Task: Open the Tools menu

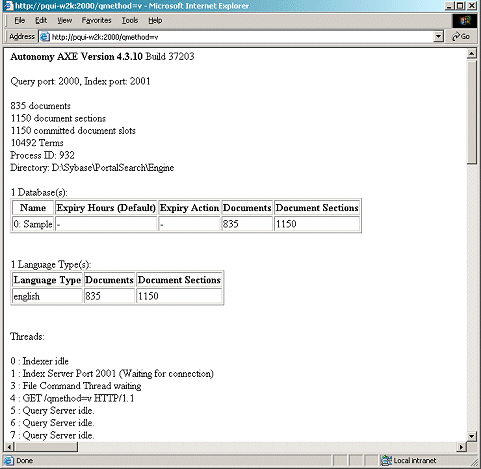Action: 130,21
